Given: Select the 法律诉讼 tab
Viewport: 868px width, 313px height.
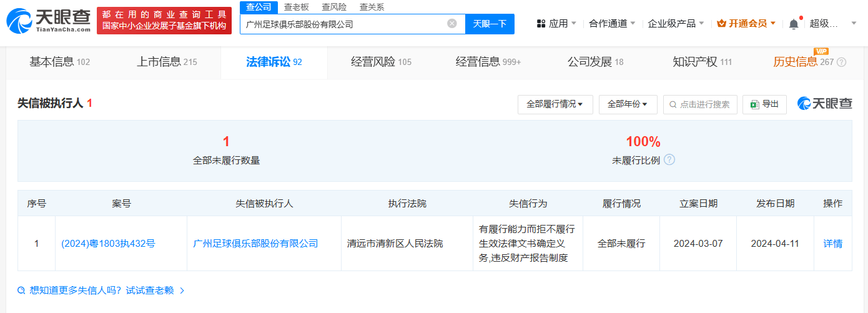Looking at the screenshot, I should 274,62.
